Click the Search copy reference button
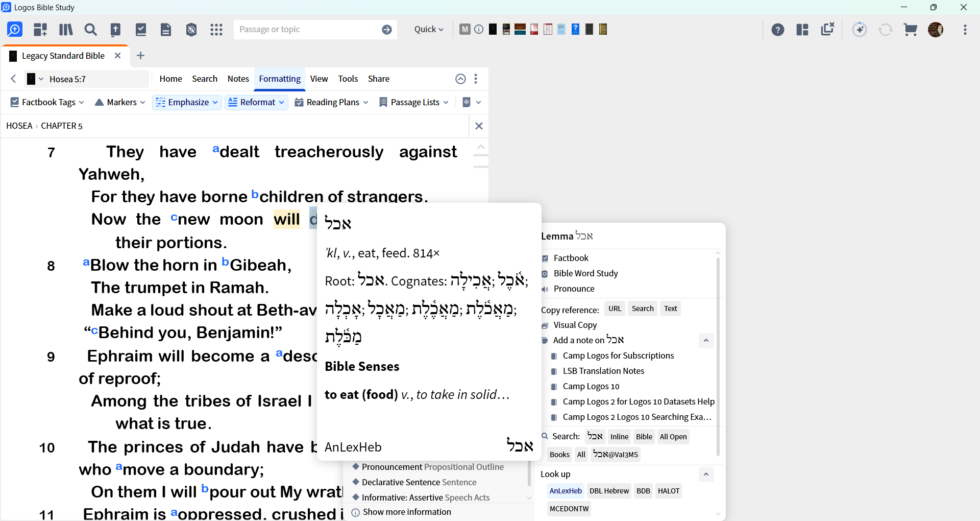 [x=643, y=309]
